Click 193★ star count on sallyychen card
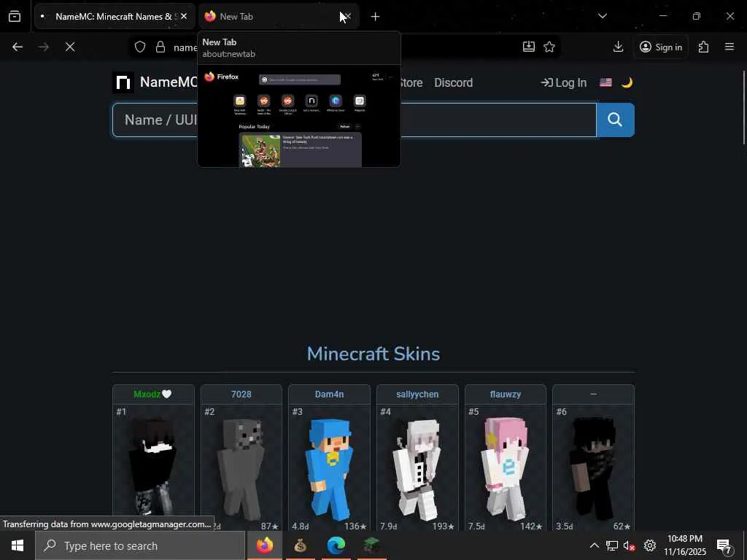The image size is (747, 560). click(x=444, y=526)
